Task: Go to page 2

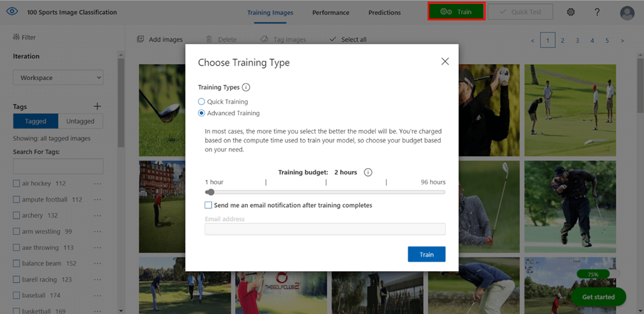Action: tap(562, 41)
